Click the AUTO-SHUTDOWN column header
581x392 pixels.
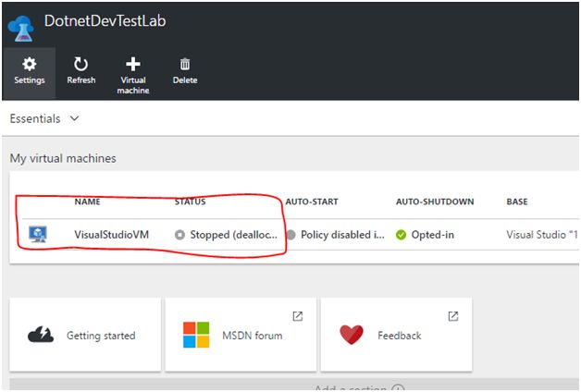(x=435, y=202)
